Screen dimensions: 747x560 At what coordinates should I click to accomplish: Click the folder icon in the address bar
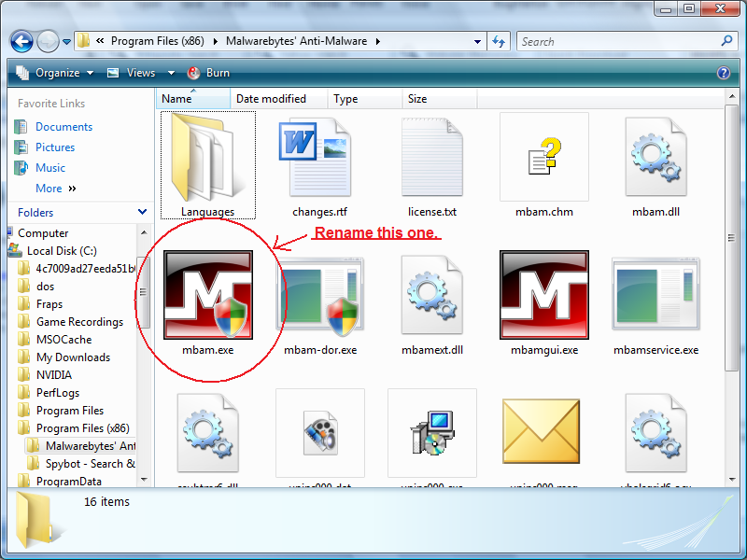pyautogui.click(x=83, y=41)
